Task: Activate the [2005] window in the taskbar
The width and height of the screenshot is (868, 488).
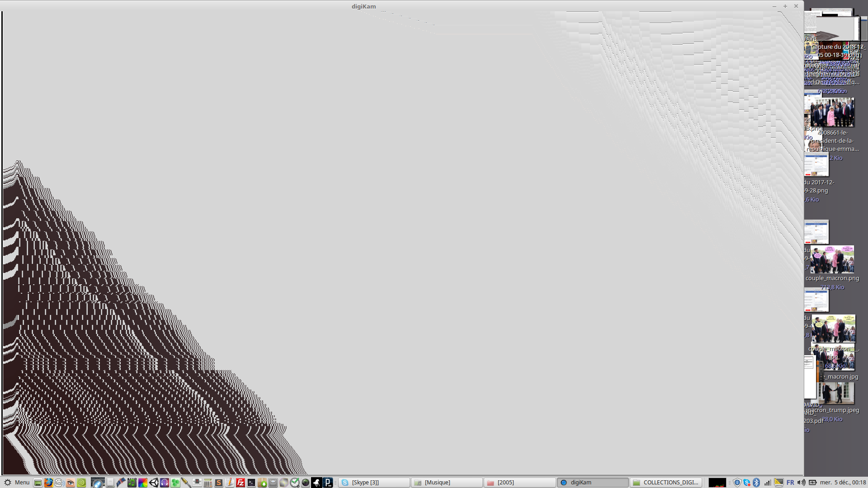Action: (x=519, y=483)
